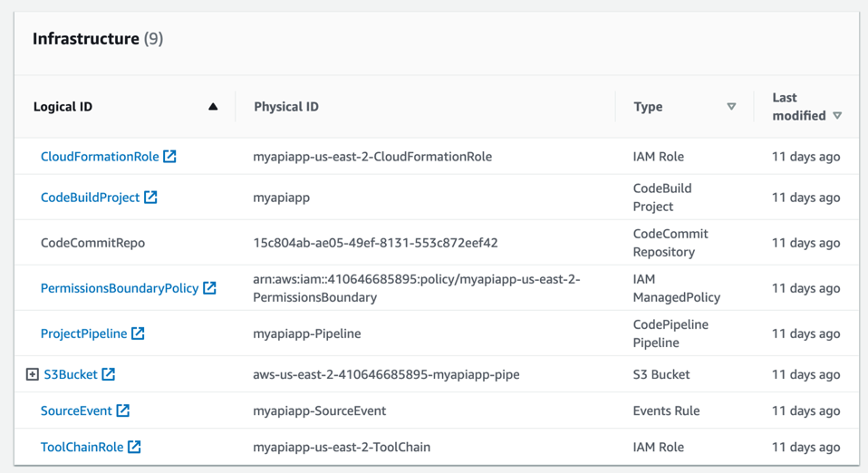The height and width of the screenshot is (473, 868).
Task: Open the CodeBuildProject link
Action: [x=91, y=198]
